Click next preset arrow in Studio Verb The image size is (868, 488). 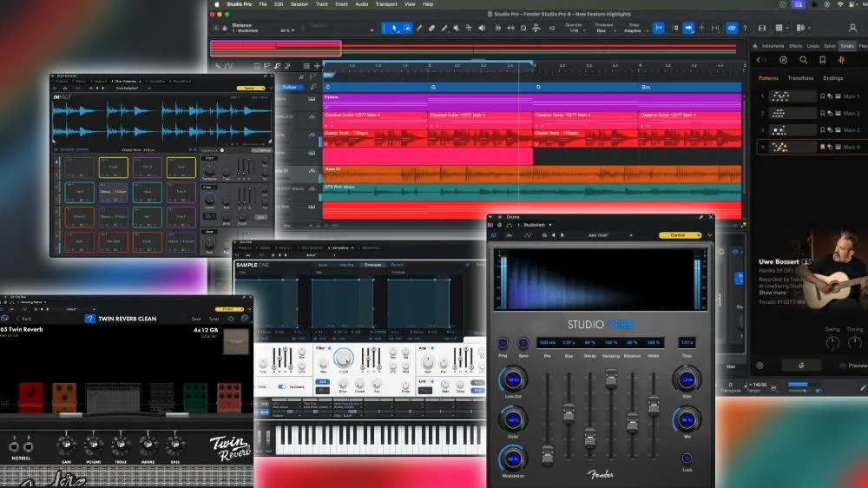[562, 235]
